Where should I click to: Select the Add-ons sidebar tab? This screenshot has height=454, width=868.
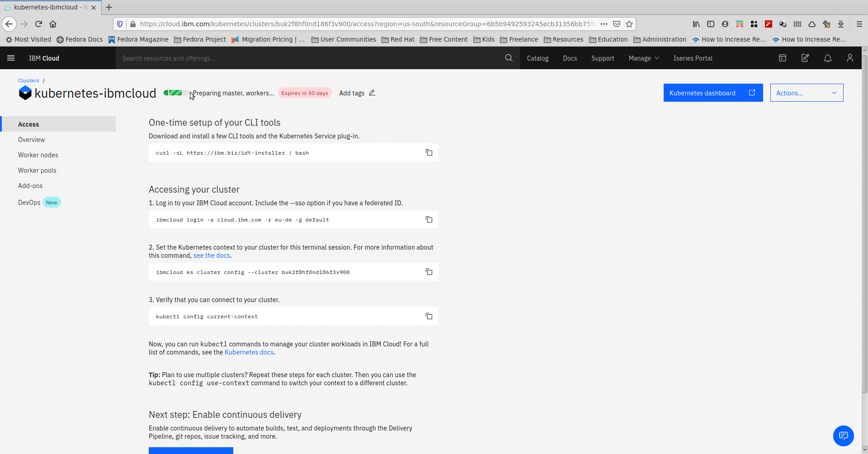[58, 185]
